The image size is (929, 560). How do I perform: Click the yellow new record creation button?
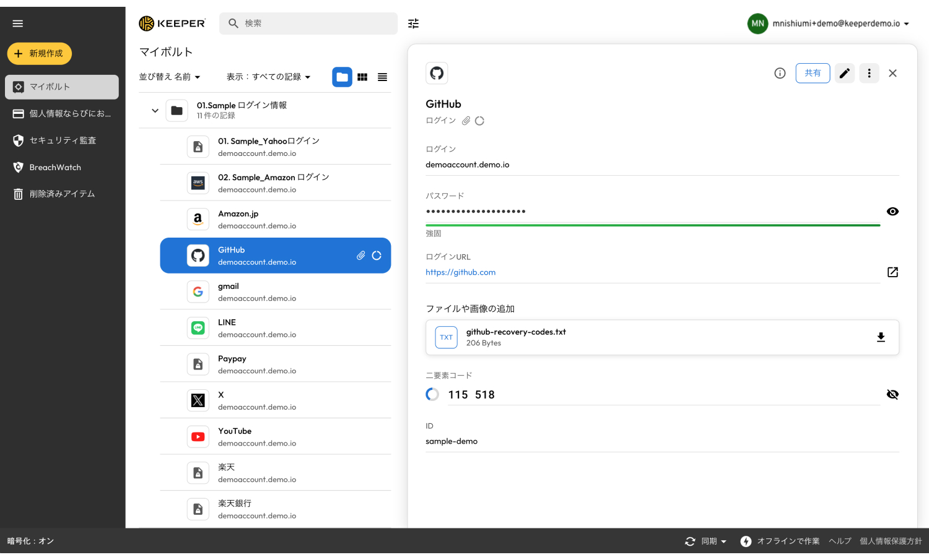(x=40, y=53)
